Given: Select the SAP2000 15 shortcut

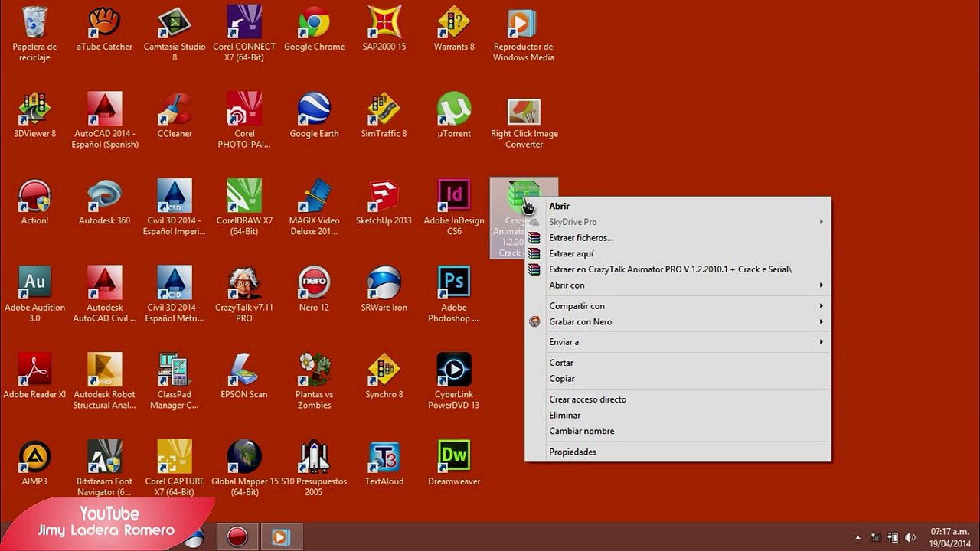Looking at the screenshot, I should (x=384, y=29).
